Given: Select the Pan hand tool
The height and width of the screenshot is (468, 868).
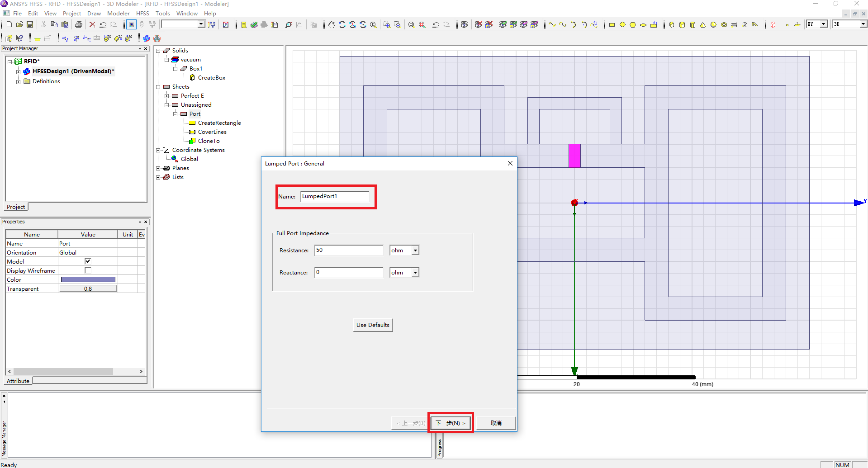Looking at the screenshot, I should coord(332,24).
